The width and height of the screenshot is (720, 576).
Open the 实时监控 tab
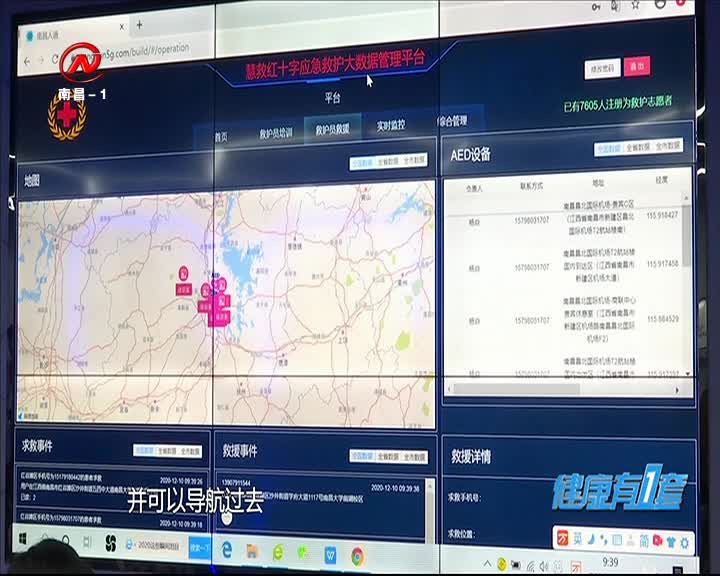[390, 126]
